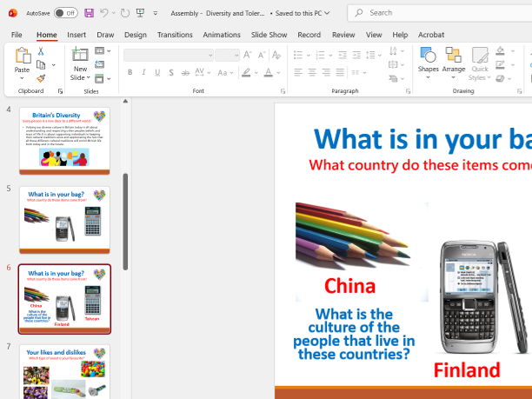Click the Arrange icon
532x399 pixels.
coord(454,55)
